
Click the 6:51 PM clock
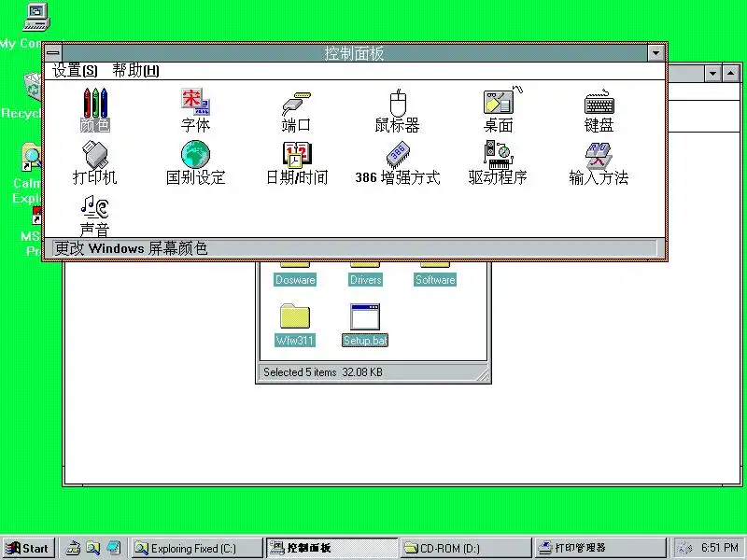719,548
